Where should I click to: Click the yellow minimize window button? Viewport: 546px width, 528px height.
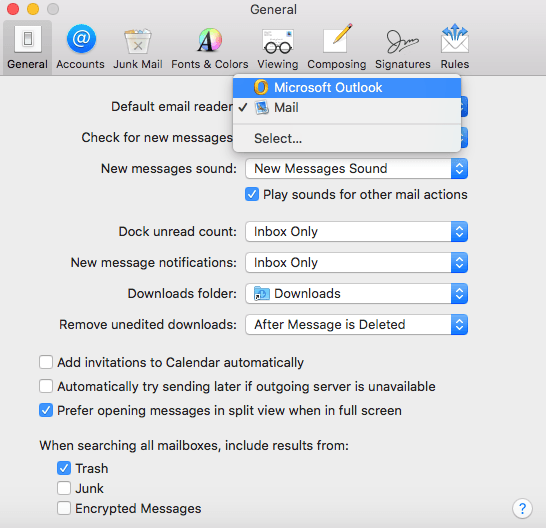coord(33,9)
